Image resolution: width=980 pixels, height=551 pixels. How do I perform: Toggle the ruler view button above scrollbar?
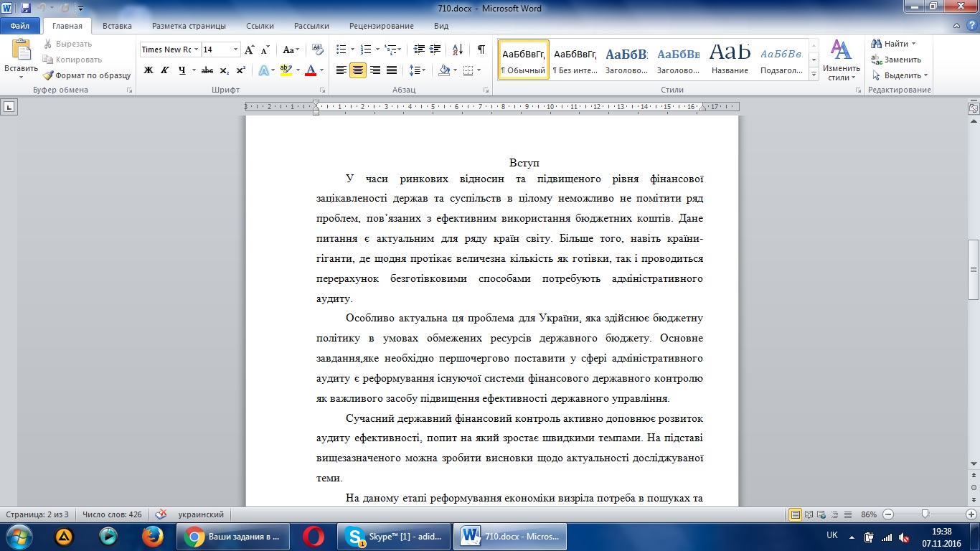974,108
